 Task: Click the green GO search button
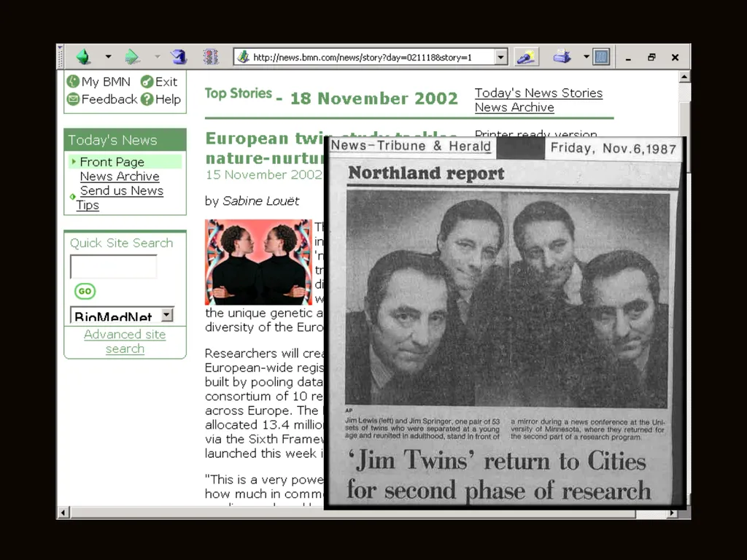pos(85,291)
